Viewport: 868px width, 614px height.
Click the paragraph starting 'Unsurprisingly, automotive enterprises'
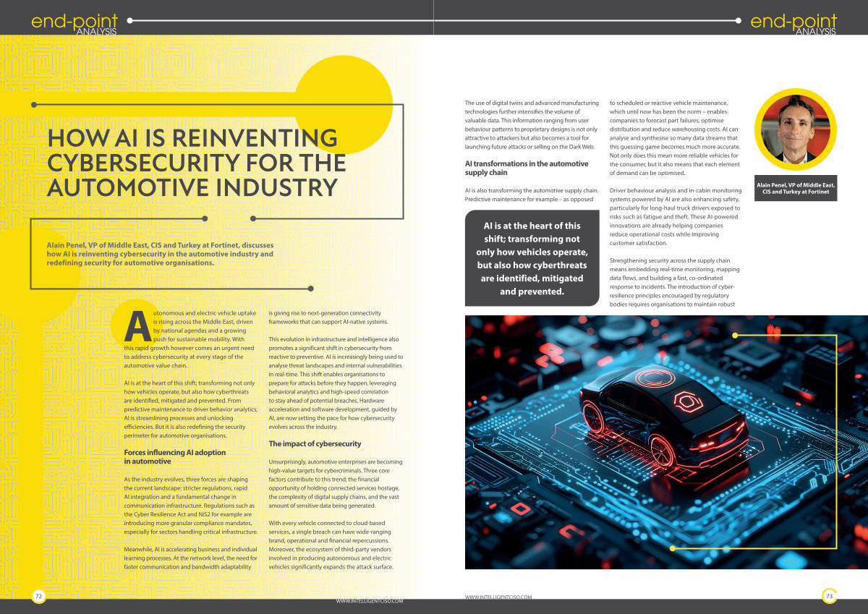[x=336, y=483]
